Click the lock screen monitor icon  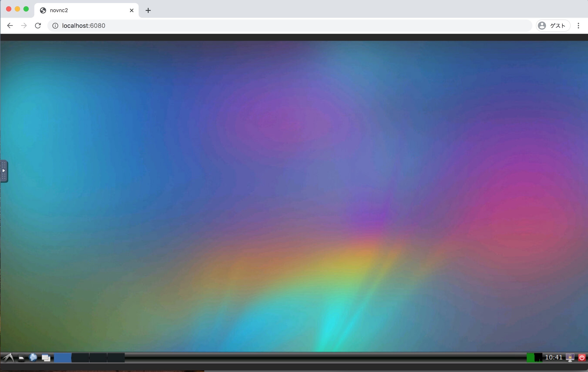pyautogui.click(x=570, y=358)
